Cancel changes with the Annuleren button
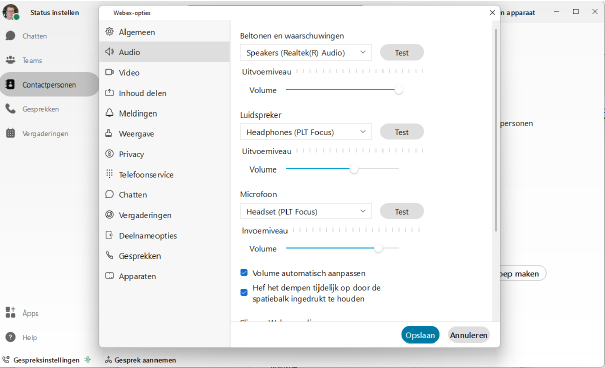 pos(468,335)
